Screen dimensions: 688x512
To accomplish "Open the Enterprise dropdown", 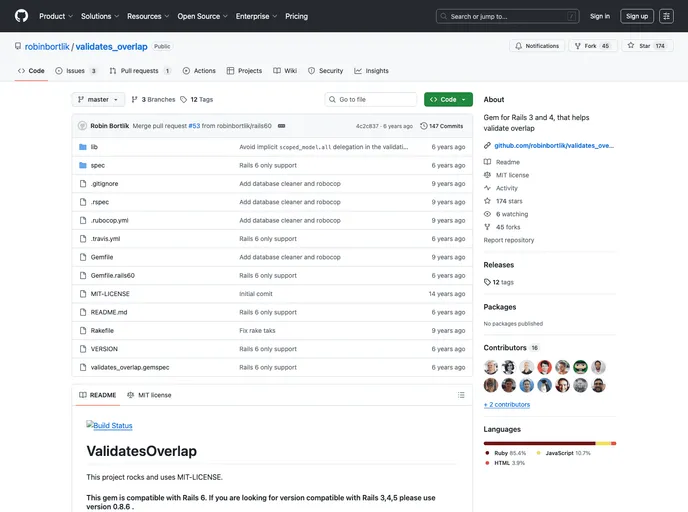I will click(256, 16).
